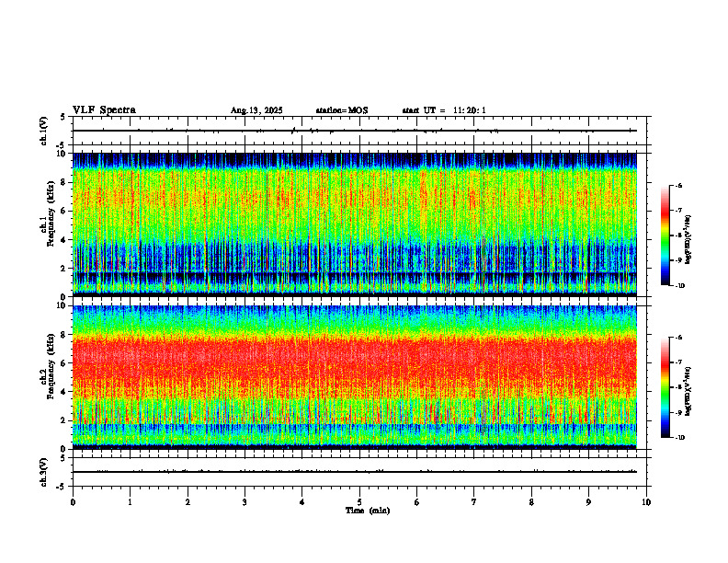Click the time axis tick label "0"
Viewport: 728px width, 563px height.
[73, 502]
